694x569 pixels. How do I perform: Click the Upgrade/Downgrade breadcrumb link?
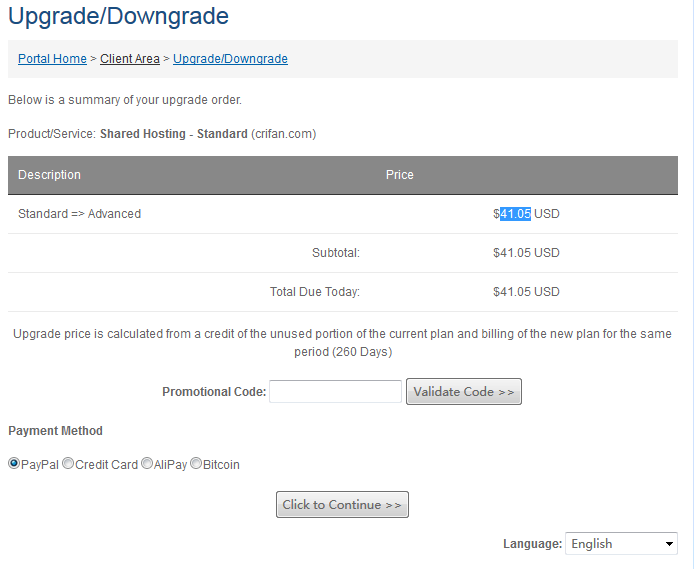(230, 59)
